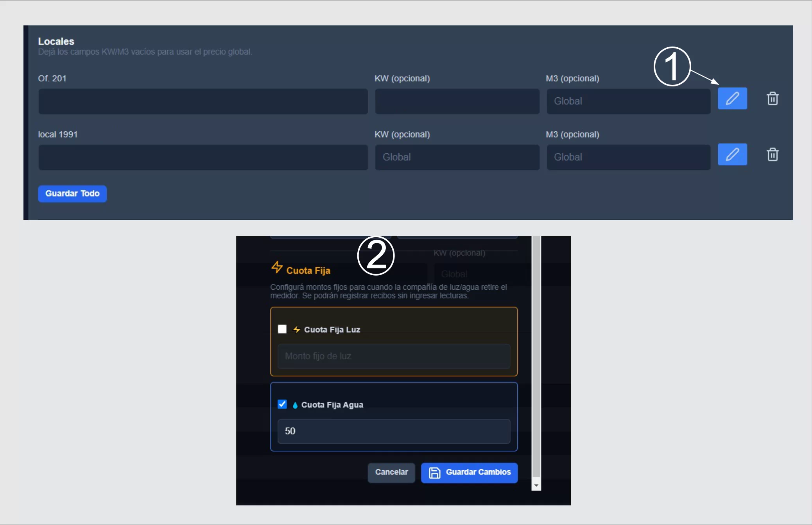Click the Locales section title
Screen dimensions: 812x525
56,41
